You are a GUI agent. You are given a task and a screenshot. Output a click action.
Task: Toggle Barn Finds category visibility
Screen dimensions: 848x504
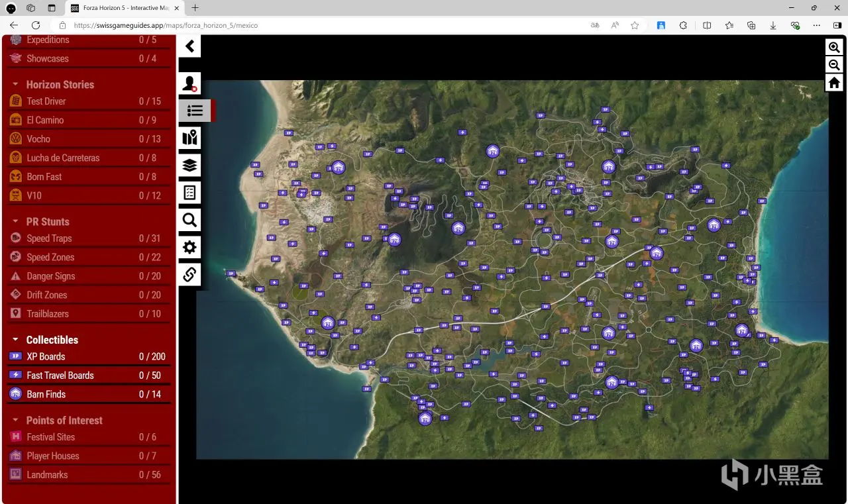[89, 394]
